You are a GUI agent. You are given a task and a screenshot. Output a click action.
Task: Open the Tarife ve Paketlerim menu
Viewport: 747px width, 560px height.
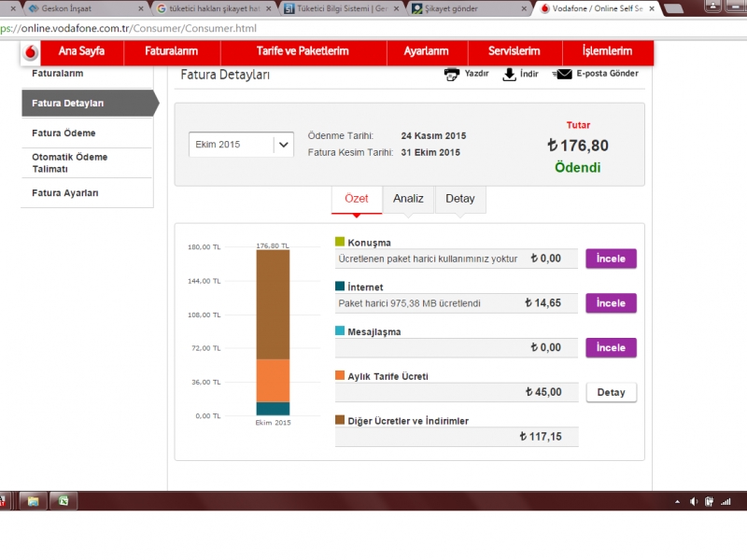pos(303,51)
